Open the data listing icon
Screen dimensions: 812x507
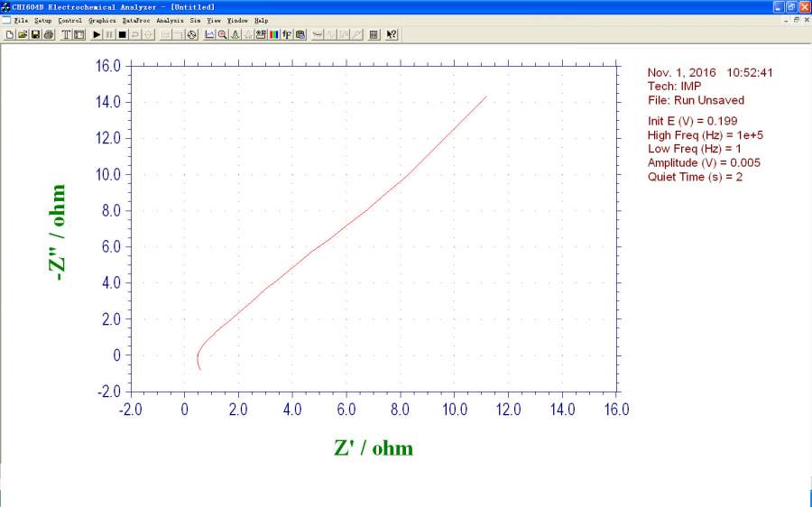pyautogui.click(x=374, y=34)
